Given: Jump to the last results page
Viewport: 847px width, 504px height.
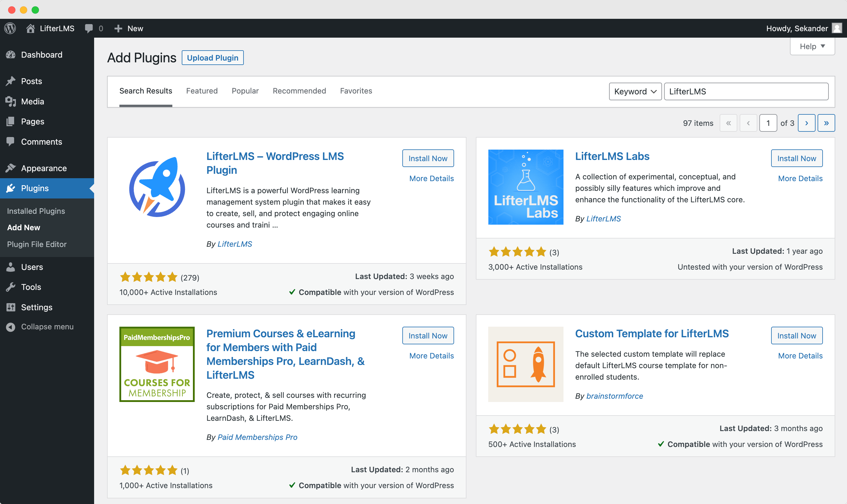Looking at the screenshot, I should pos(826,123).
